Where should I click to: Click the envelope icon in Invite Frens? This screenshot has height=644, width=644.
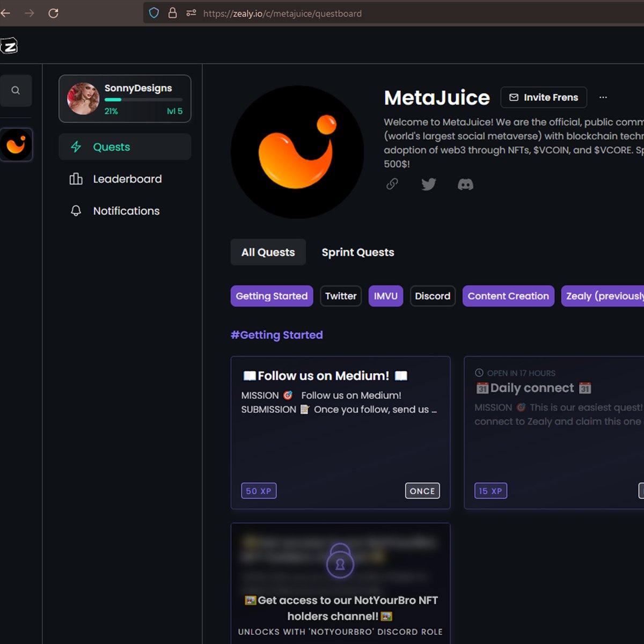(x=514, y=97)
